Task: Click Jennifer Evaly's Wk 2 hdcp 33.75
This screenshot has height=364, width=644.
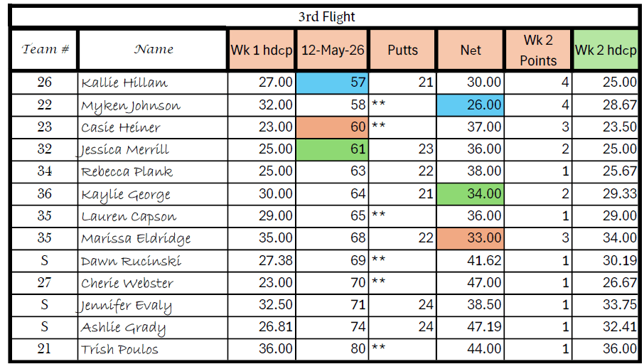Action: (x=606, y=304)
